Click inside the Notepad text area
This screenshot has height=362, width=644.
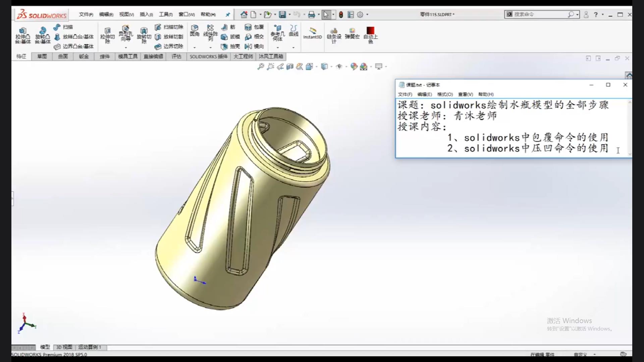pos(512,127)
